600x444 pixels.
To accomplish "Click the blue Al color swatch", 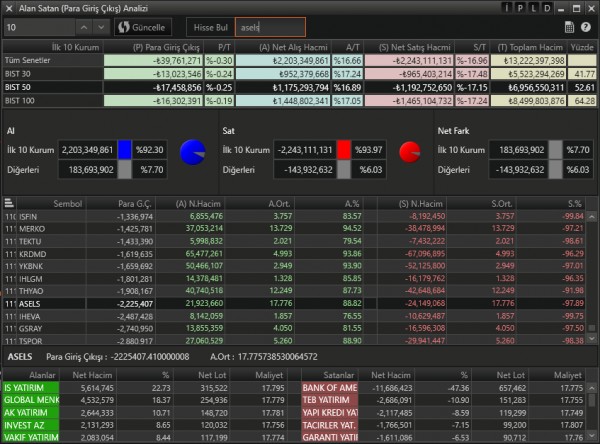I will point(125,150).
